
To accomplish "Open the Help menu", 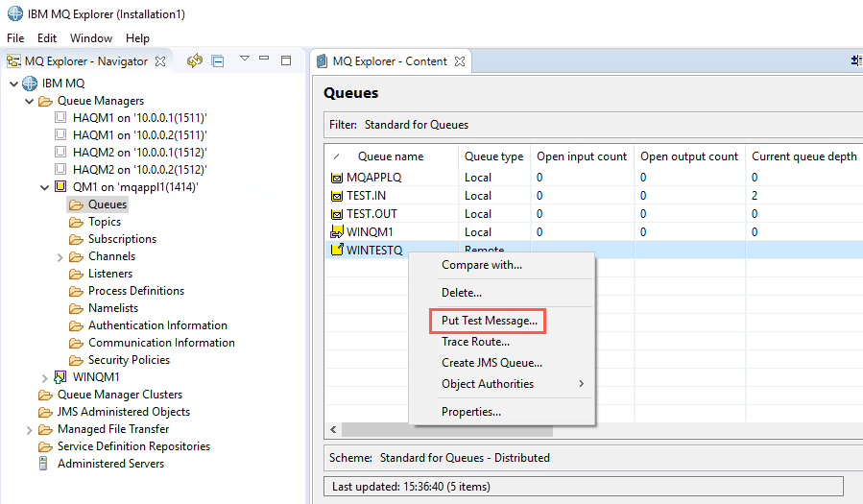I will (x=137, y=38).
